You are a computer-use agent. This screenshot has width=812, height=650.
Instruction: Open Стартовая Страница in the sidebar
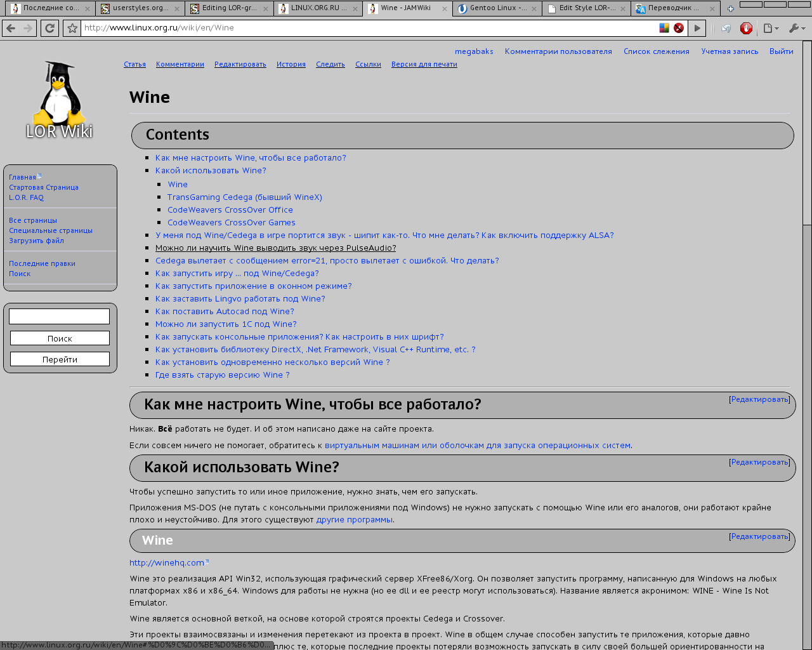[44, 187]
